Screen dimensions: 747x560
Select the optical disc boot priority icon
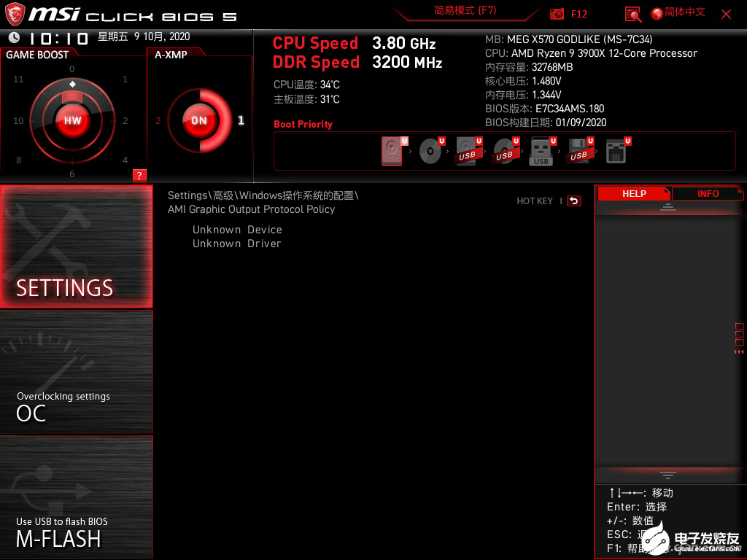[x=432, y=151]
